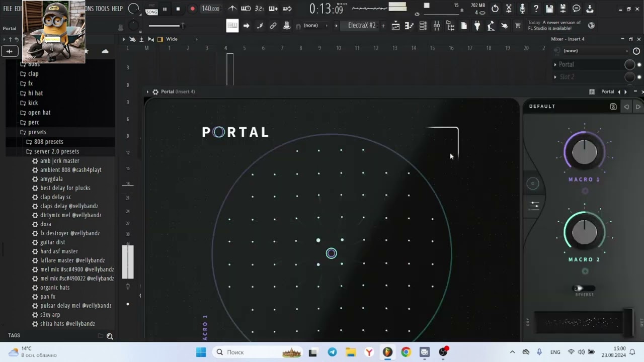This screenshot has height=362, width=644.
Task: Select the link/chain toolbar icon
Action: [x=273, y=26]
